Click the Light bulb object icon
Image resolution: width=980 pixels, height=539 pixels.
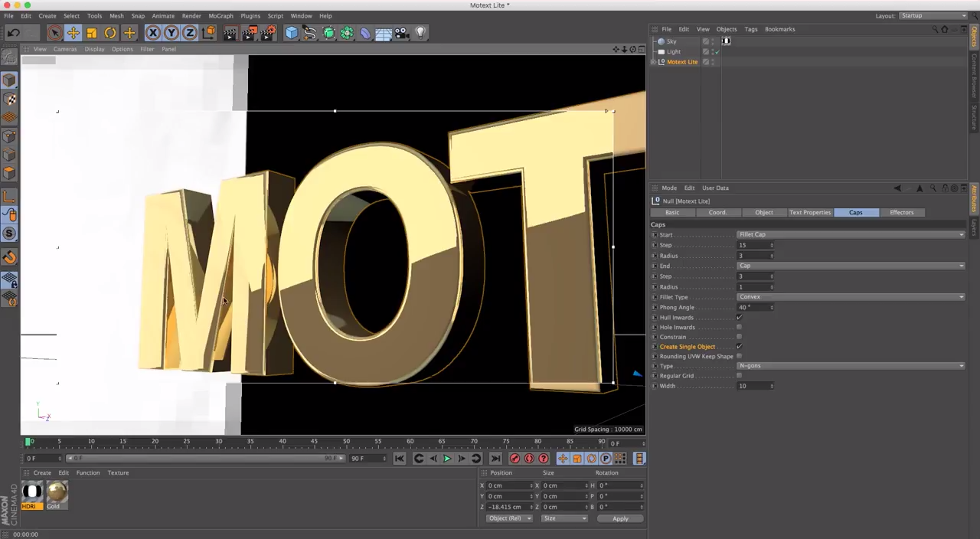[x=420, y=33]
